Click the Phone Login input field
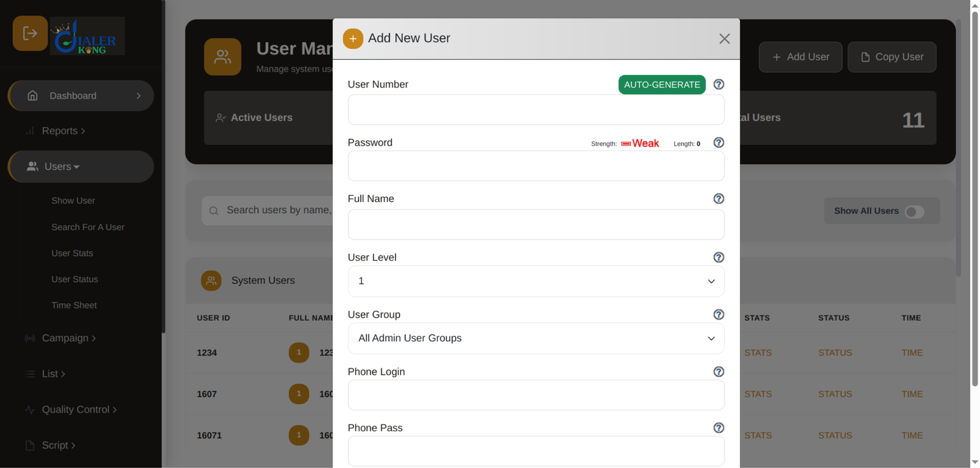The width and height of the screenshot is (980, 468). point(536,395)
